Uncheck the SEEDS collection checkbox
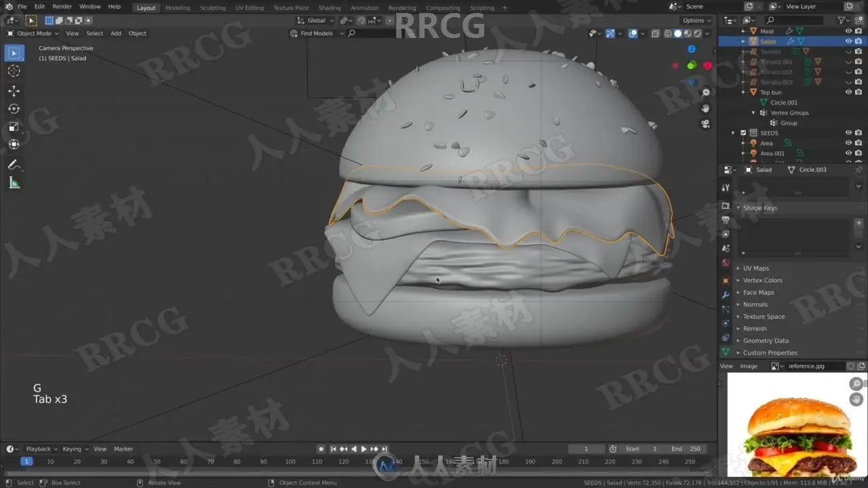Viewport: 868px width, 488px height. coord(743,133)
